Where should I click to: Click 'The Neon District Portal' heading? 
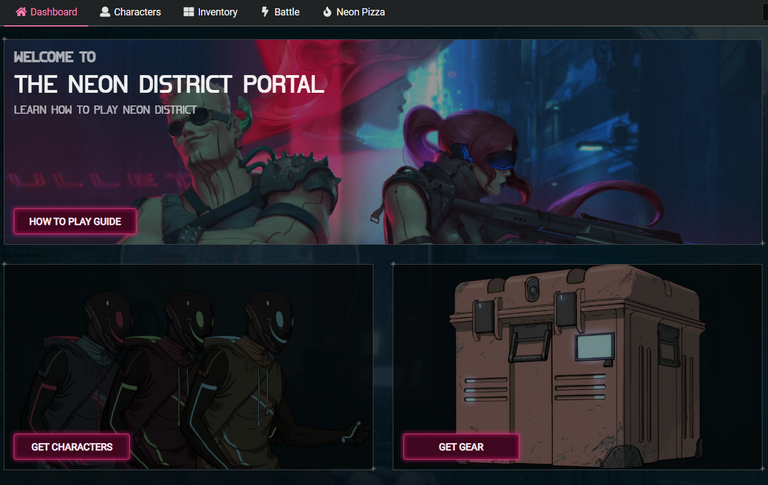click(169, 84)
